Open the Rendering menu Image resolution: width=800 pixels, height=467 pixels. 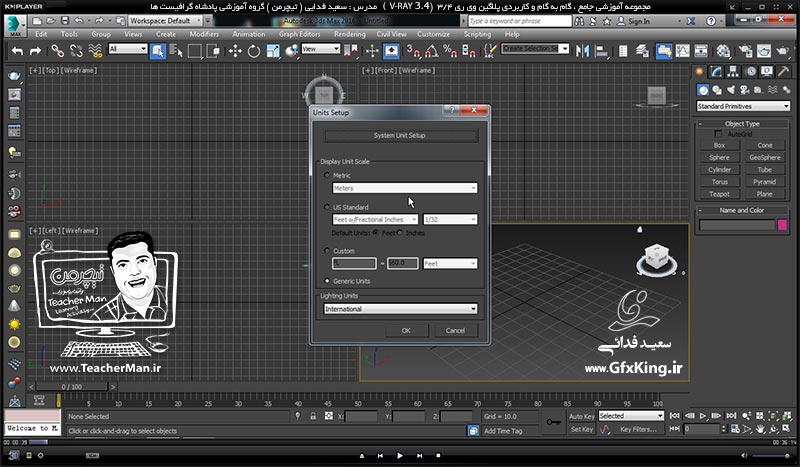click(349, 34)
